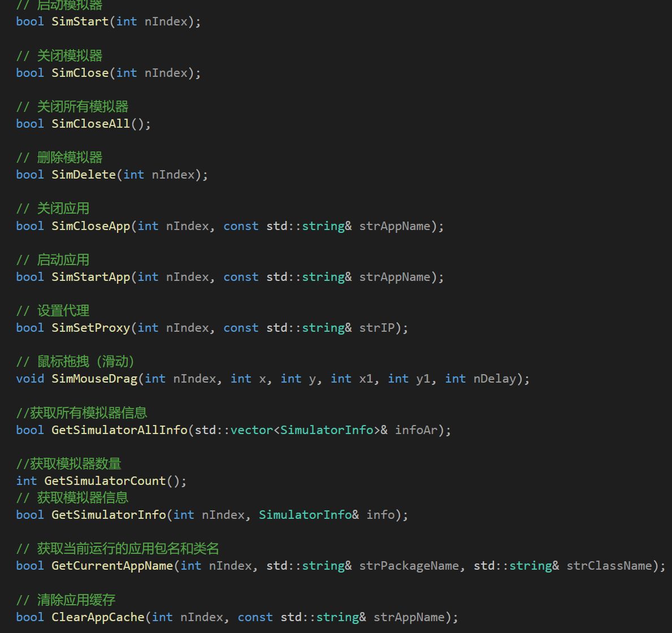Click the void keyword before SimMouseDrag
The width and height of the screenshot is (672, 633).
30,379
